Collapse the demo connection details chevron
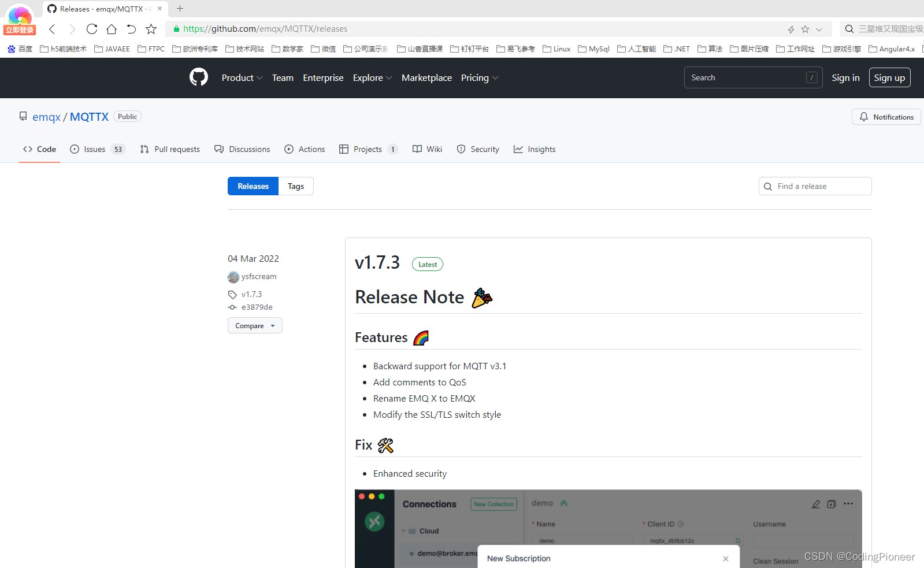 click(x=564, y=503)
